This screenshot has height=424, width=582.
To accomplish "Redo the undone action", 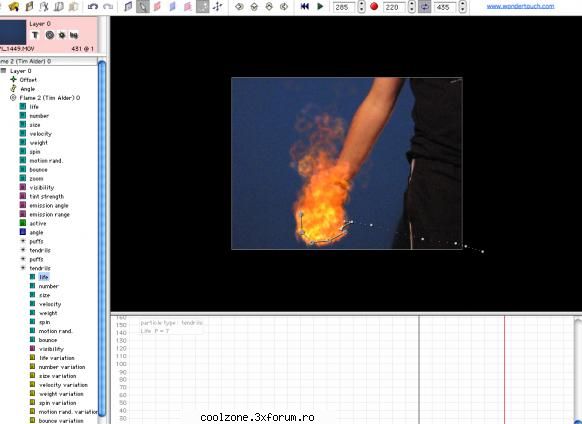I will [x=108, y=6].
